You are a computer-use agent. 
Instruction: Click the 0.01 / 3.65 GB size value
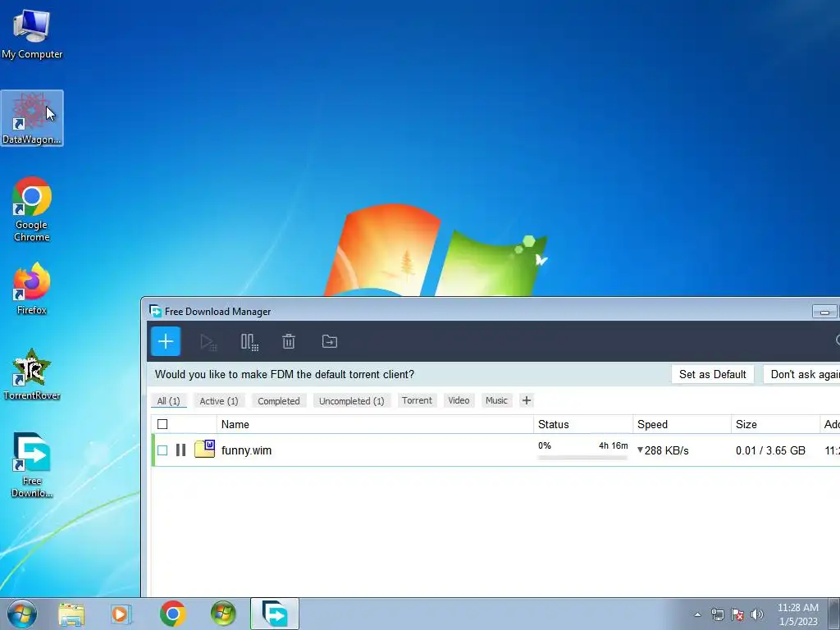click(770, 450)
